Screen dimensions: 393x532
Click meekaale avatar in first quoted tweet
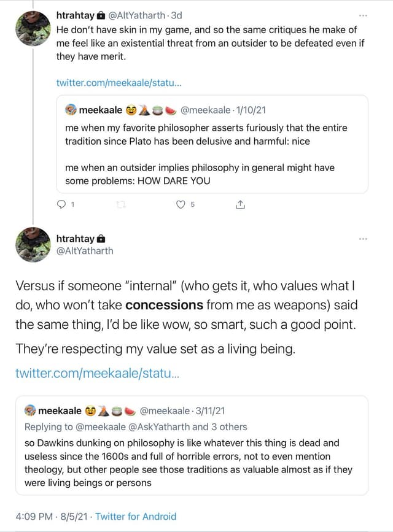point(71,110)
